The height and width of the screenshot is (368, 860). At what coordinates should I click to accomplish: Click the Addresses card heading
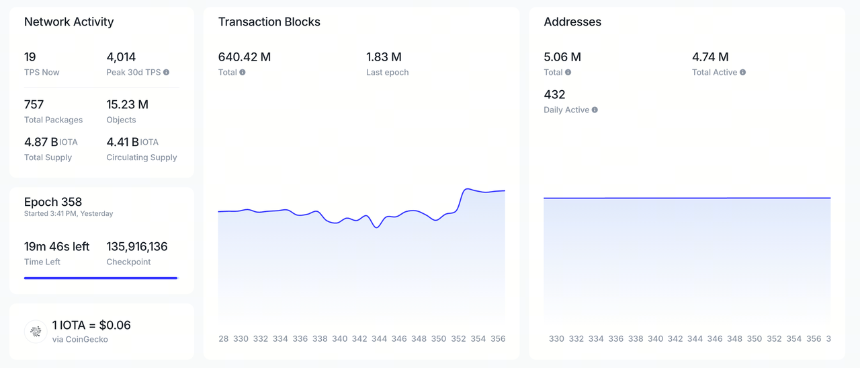pos(573,22)
